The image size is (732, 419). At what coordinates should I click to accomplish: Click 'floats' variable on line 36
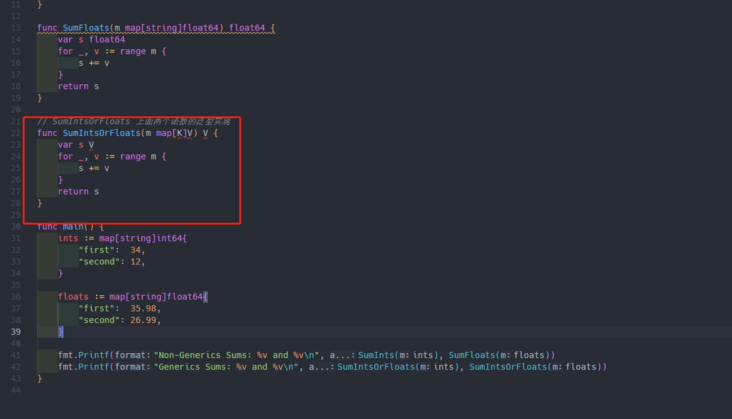coord(73,297)
